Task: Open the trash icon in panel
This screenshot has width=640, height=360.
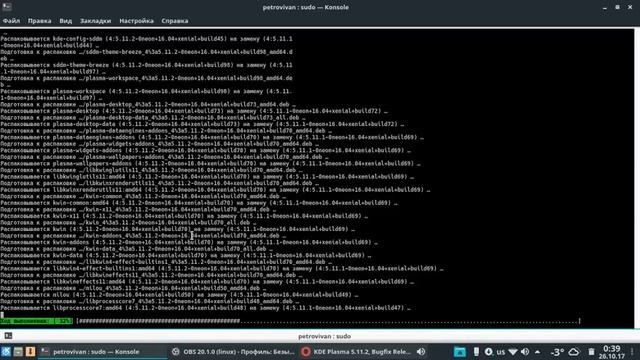Action: pos(591,352)
